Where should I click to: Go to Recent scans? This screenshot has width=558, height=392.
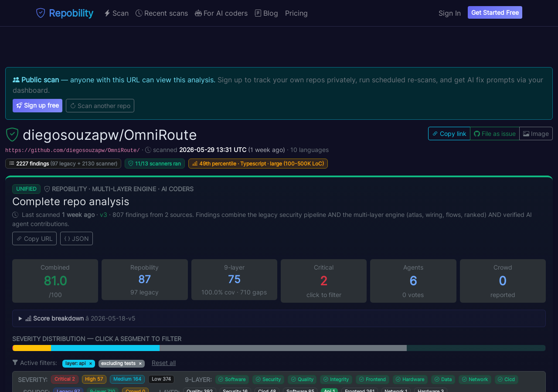162,13
